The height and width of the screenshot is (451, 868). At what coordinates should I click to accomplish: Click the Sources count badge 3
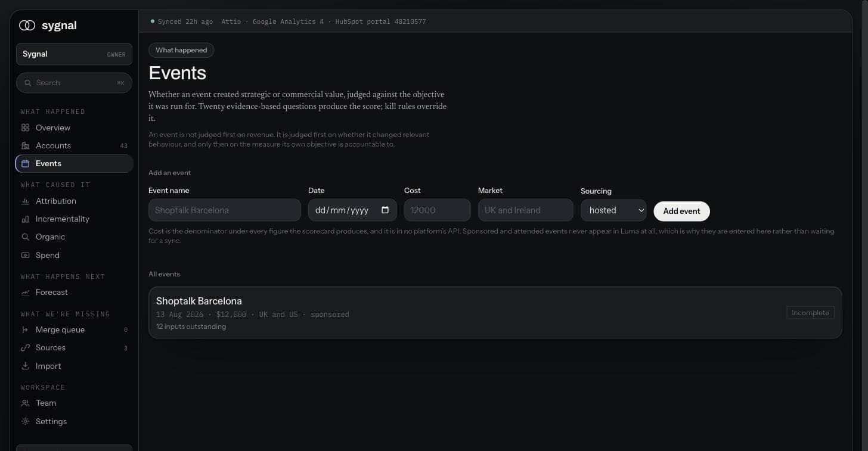(x=125, y=349)
